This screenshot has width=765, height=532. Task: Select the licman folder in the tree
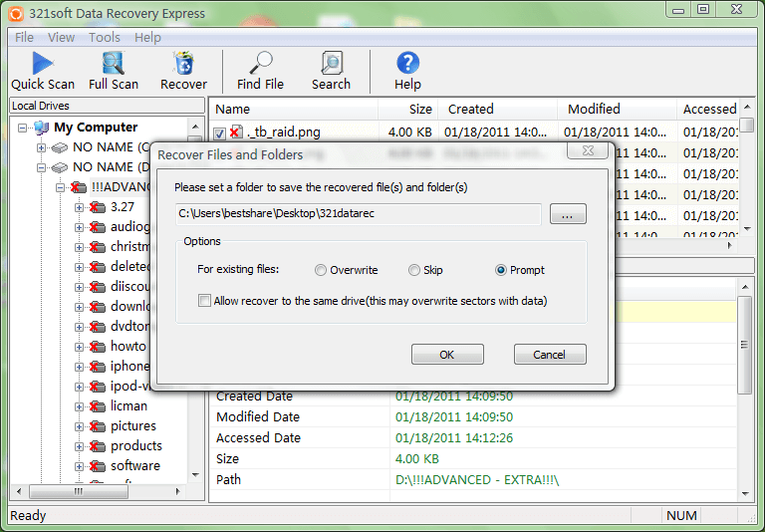tap(128, 406)
